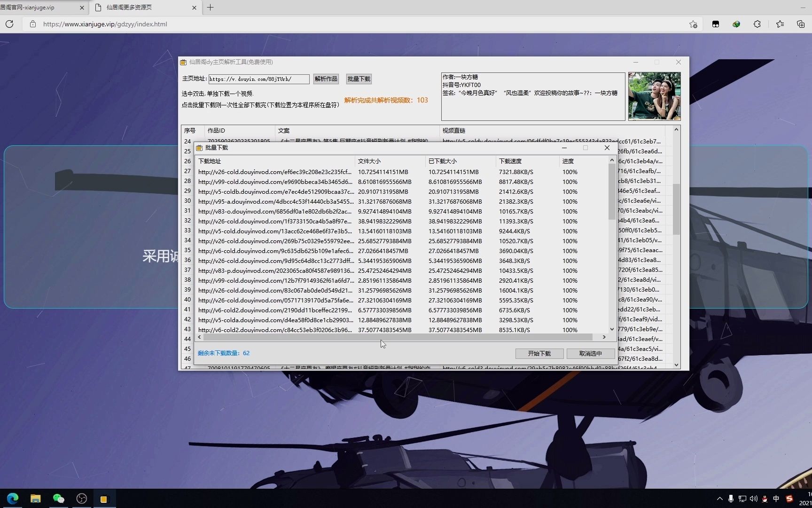Click the 取消选中 button
The width and height of the screenshot is (812, 508).
point(590,354)
